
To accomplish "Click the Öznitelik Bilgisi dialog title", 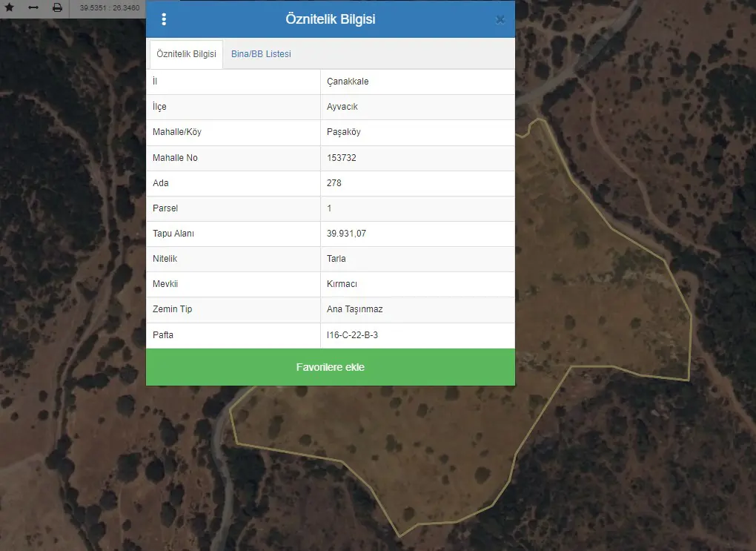I will (x=331, y=19).
